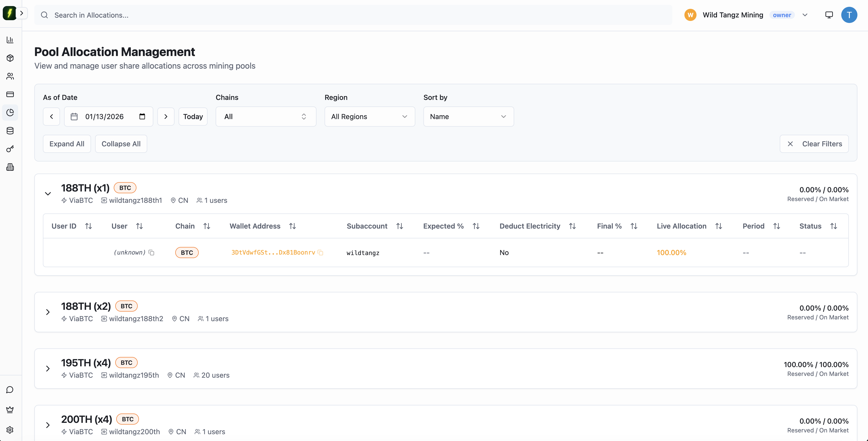The width and height of the screenshot is (868, 441).
Task: Open the bar chart analytics sidebar icon
Action: (10, 40)
